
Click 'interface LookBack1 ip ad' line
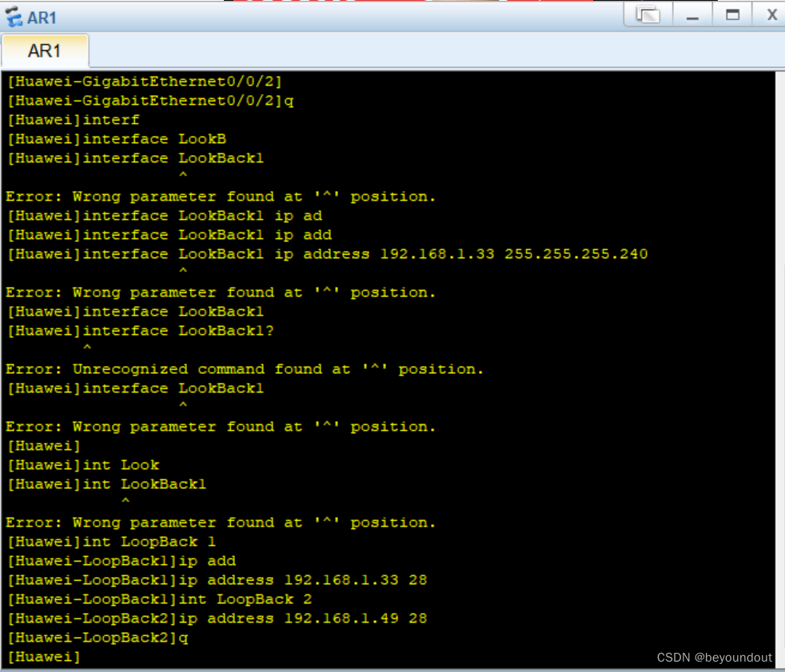[165, 216]
